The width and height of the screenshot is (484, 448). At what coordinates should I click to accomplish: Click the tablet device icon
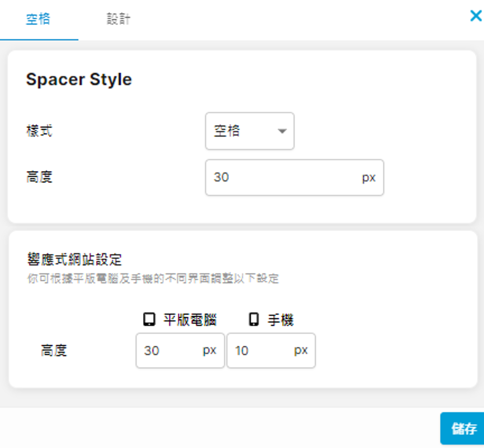149,319
